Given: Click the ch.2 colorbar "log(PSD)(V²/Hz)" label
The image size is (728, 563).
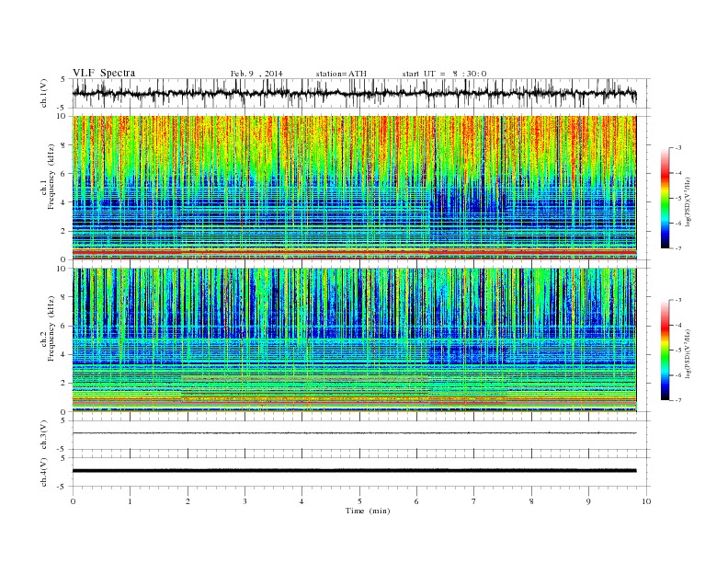Looking at the screenshot, I should coord(688,353).
